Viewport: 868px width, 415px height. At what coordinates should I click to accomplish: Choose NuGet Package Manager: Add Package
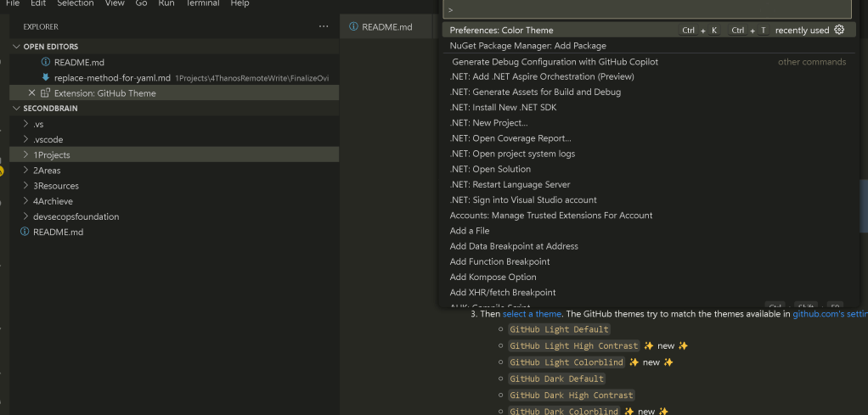pos(649,45)
